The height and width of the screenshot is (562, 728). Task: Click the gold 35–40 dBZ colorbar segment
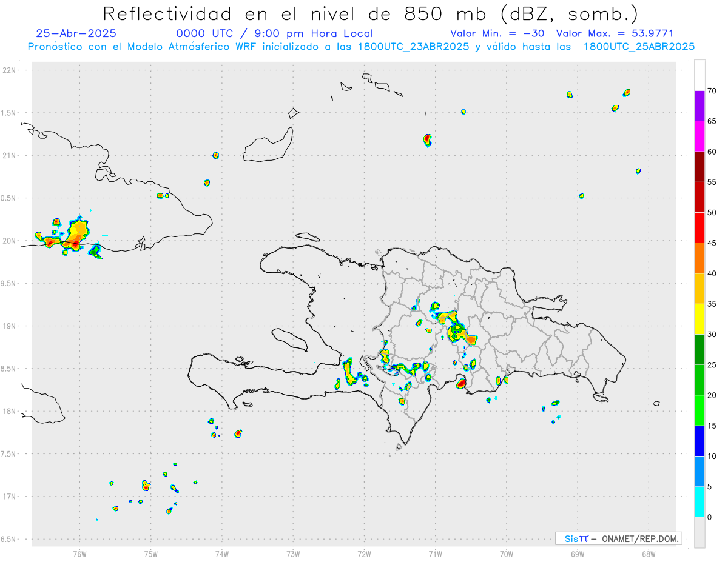699,289
